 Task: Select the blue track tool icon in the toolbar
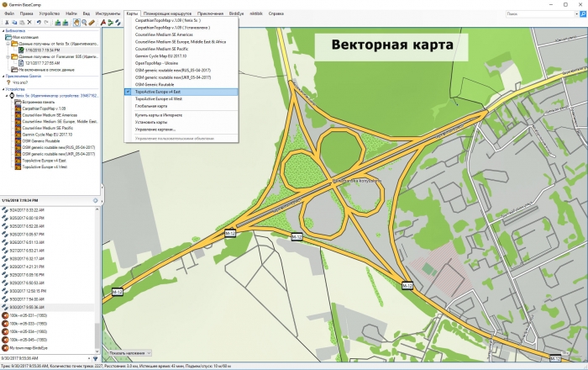(x=118, y=23)
